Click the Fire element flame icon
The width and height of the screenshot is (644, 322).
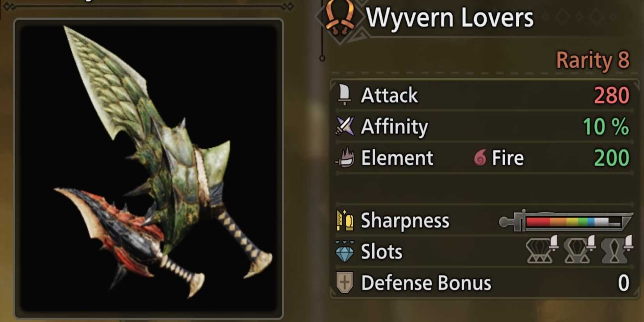(480, 158)
